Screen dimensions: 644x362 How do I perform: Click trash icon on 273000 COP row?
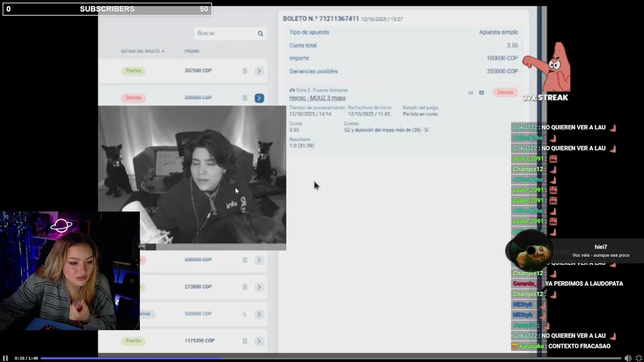pos(245,287)
